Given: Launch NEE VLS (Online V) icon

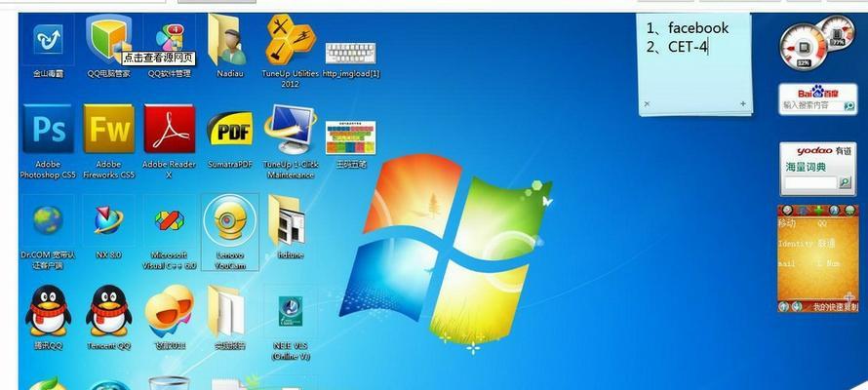Looking at the screenshot, I should (x=290, y=312).
